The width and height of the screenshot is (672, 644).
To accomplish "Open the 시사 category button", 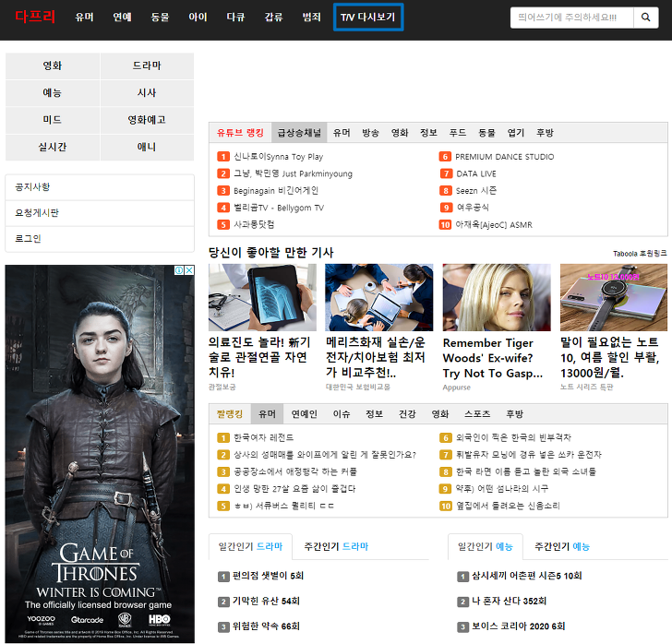I will [x=147, y=93].
